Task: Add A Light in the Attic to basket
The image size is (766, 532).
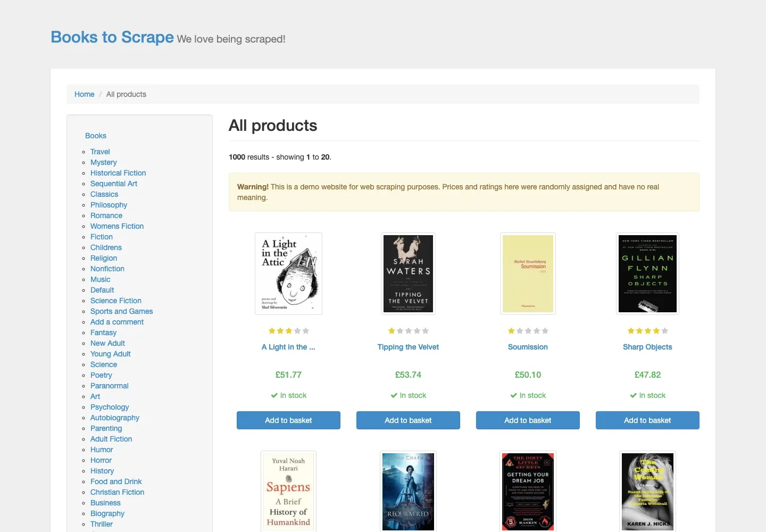Action: (288, 420)
